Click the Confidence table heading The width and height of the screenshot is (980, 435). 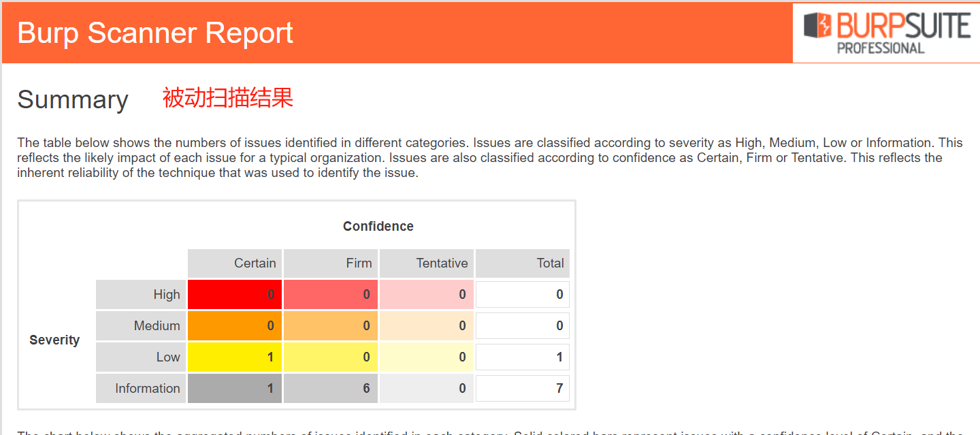tap(378, 227)
